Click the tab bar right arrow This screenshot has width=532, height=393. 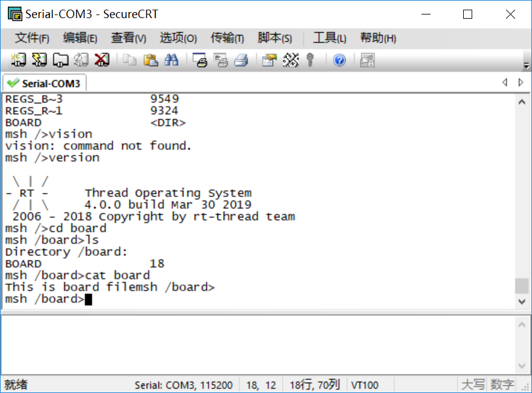tap(521, 82)
